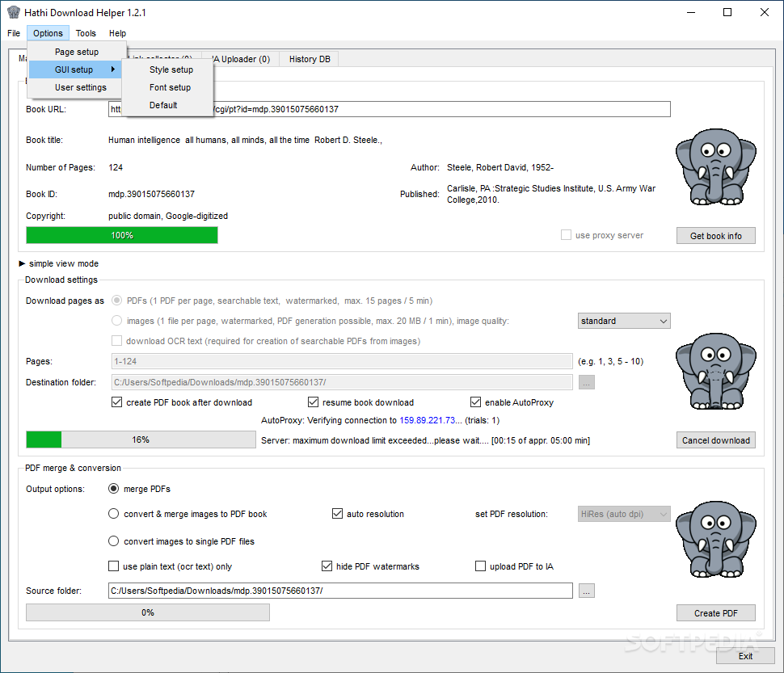784x673 pixels.
Task: Click the 0% PDF creation progress bar
Action: coord(147,612)
